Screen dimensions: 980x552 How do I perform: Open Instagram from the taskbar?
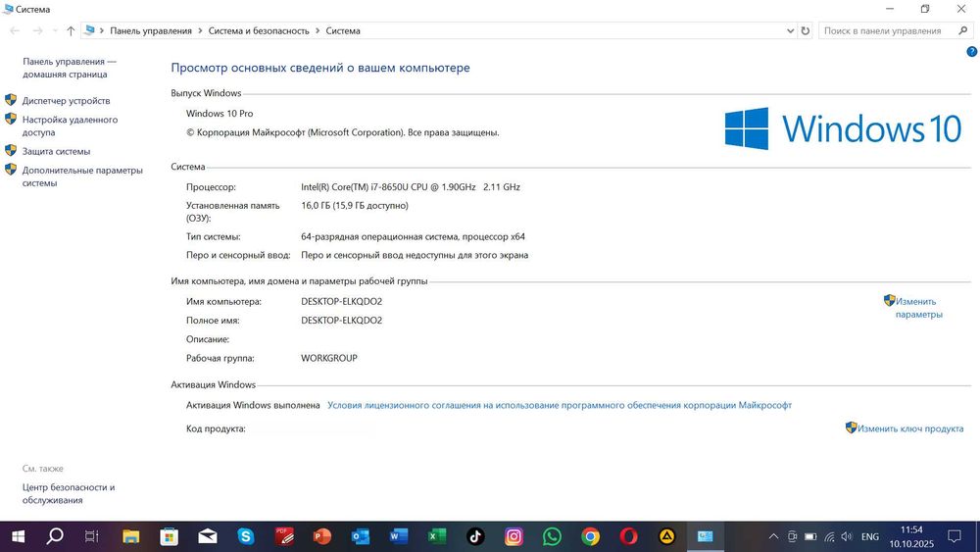click(x=514, y=536)
